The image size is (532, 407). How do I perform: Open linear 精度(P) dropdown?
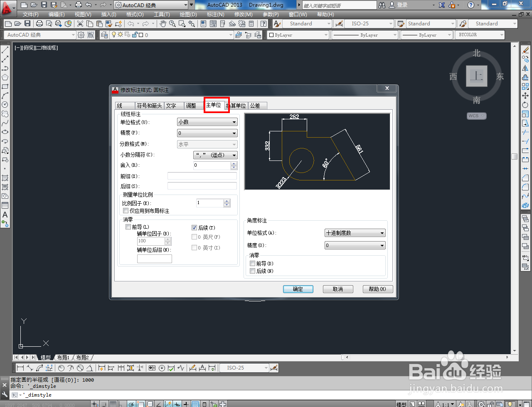pyautogui.click(x=207, y=133)
